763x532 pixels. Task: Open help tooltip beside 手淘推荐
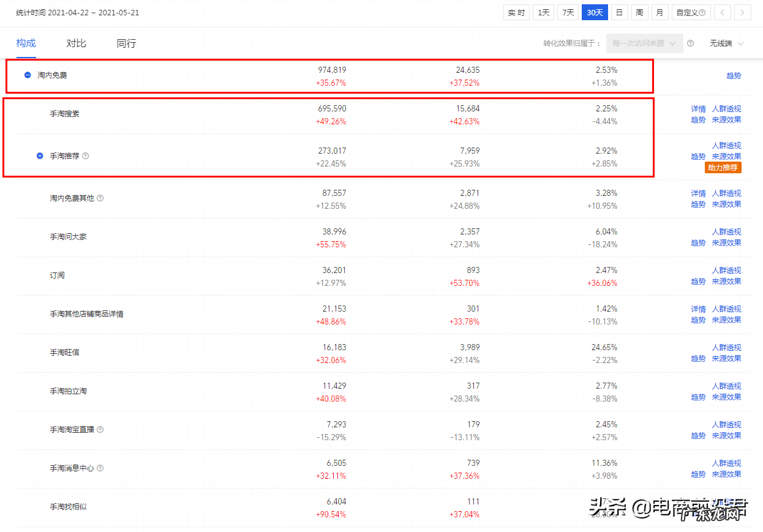coord(86,155)
